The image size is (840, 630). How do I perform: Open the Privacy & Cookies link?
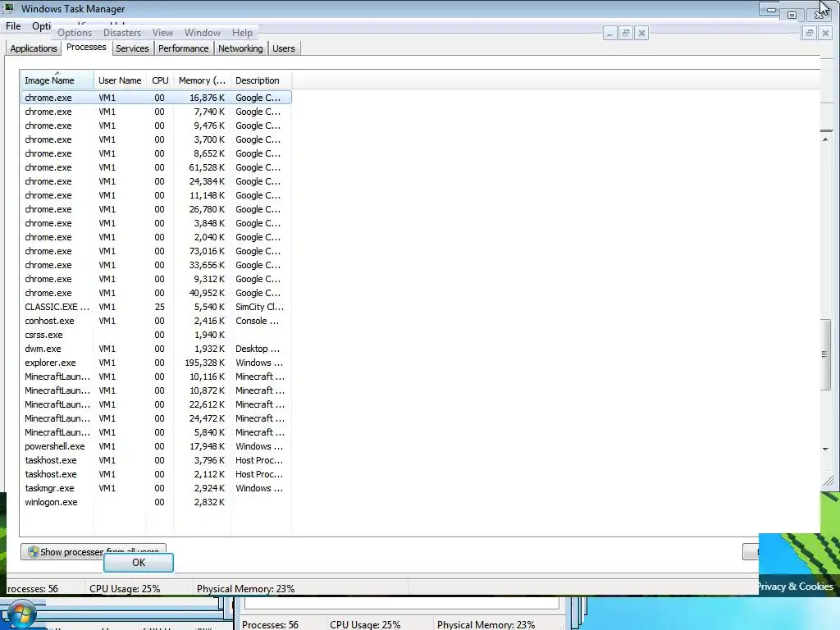pos(795,586)
